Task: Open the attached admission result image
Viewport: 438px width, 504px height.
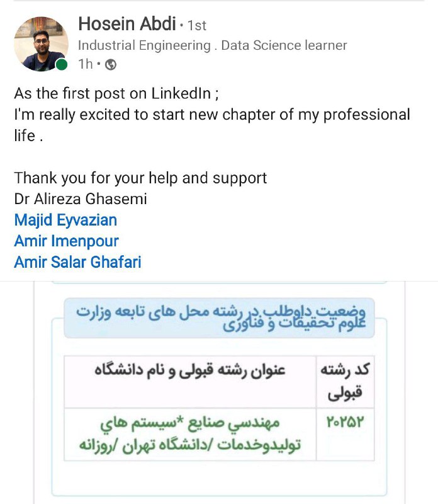Action: tap(219, 392)
